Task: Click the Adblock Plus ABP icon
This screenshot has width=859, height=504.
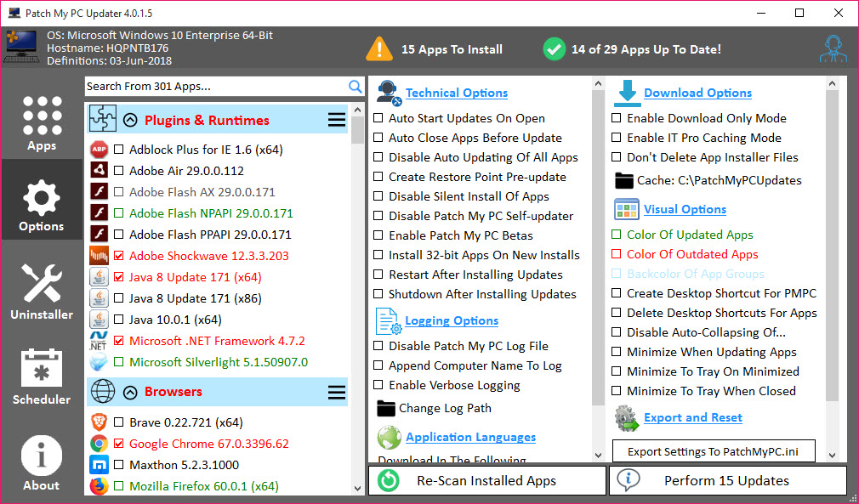Action: pos(100,150)
